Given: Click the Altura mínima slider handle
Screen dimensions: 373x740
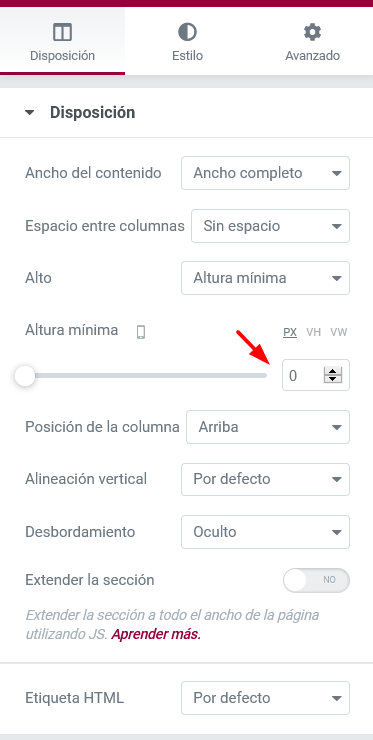Looking at the screenshot, I should tap(25, 376).
